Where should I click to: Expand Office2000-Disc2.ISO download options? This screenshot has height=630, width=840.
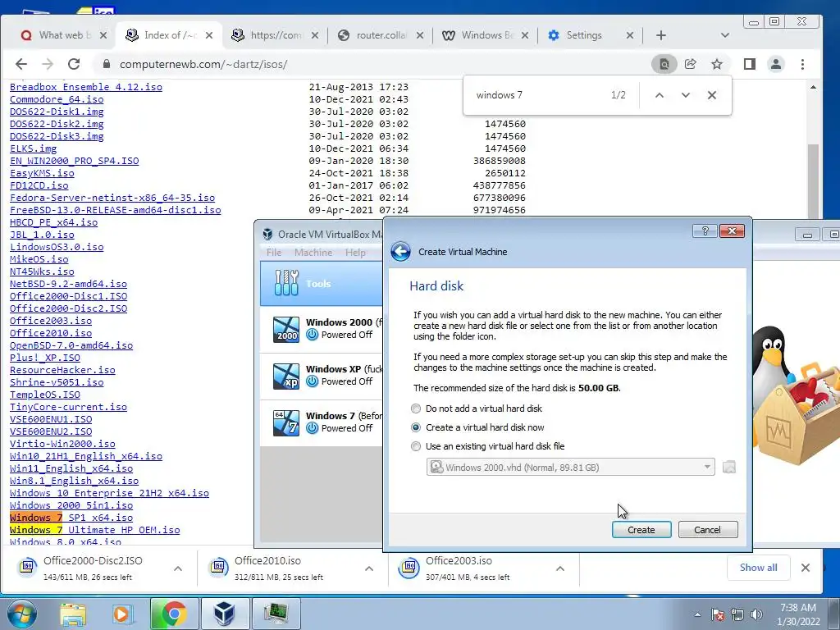pos(178,568)
